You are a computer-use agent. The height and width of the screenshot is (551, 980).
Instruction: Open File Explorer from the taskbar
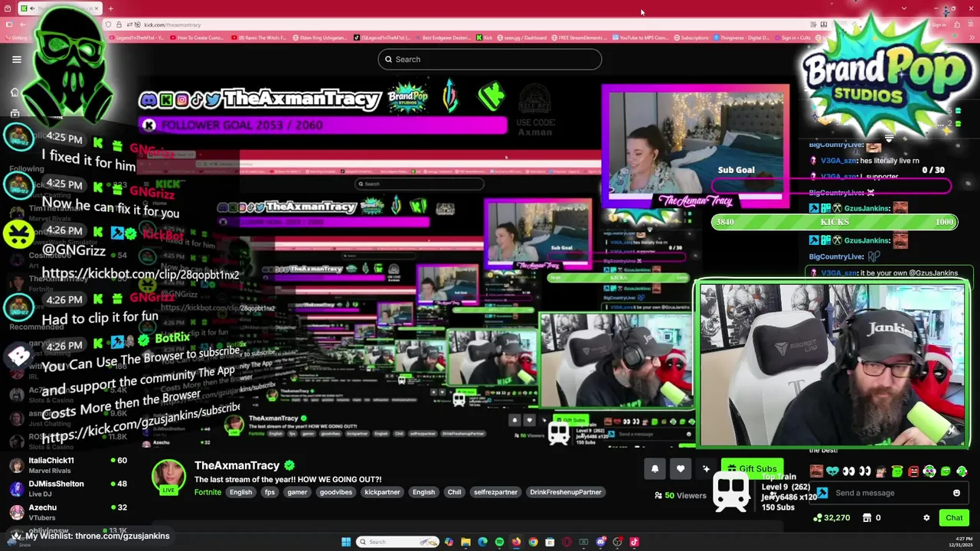click(465, 542)
